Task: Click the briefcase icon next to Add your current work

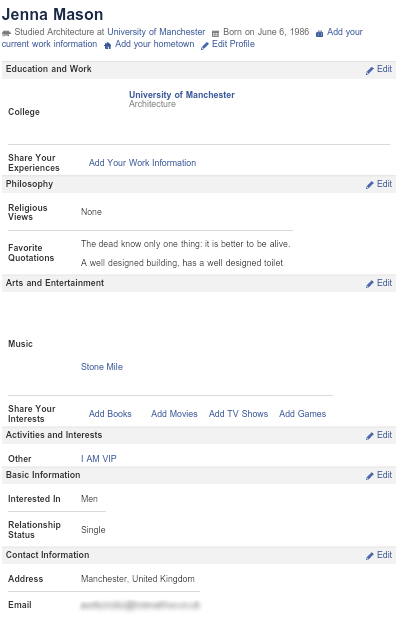Action: (319, 34)
